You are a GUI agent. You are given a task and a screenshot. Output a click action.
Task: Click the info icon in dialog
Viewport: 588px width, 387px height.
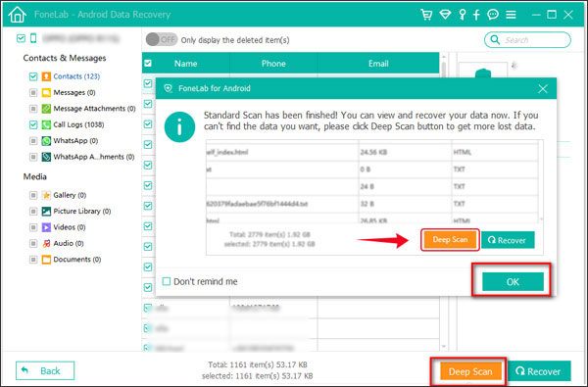pyautogui.click(x=179, y=127)
